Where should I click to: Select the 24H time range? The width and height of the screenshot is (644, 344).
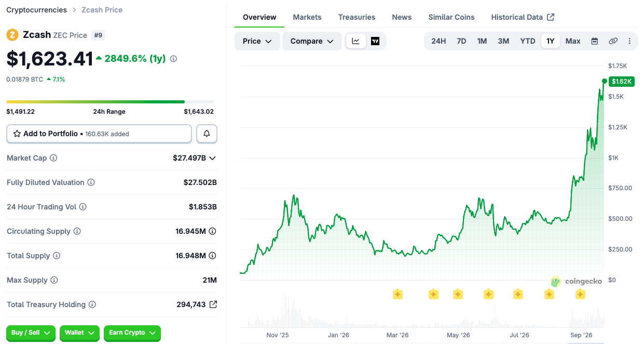coord(439,41)
